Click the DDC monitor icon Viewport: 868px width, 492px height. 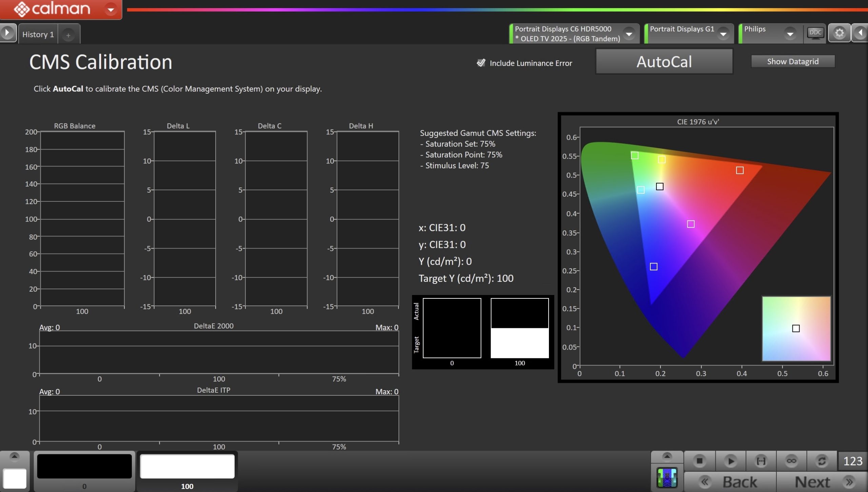[815, 33]
